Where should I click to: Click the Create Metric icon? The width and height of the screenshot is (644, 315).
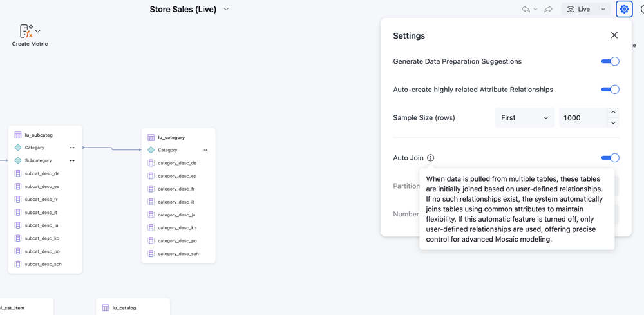coord(26,31)
